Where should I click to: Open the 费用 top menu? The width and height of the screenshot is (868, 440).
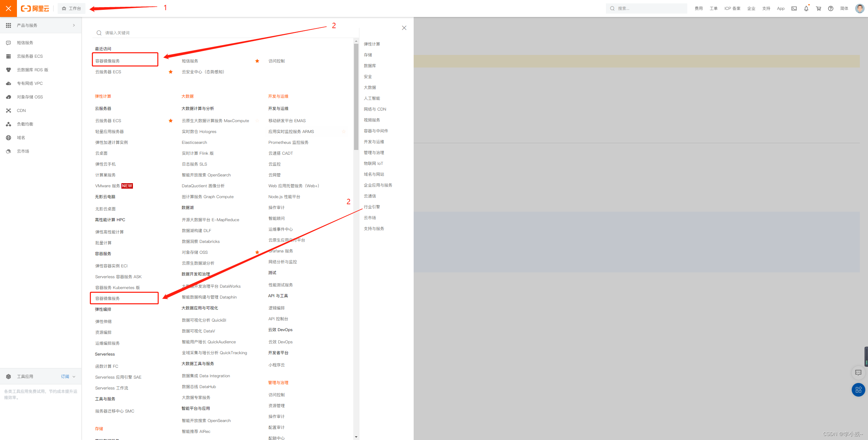(699, 8)
